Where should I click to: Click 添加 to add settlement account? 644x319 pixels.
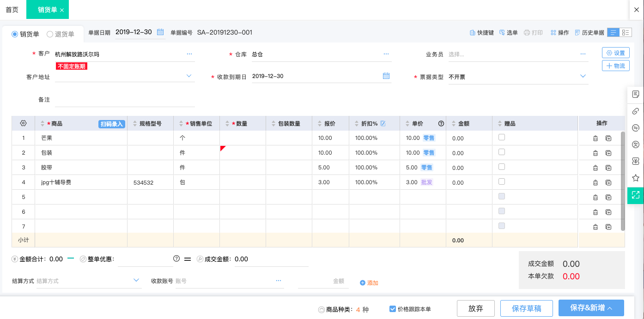[369, 282]
